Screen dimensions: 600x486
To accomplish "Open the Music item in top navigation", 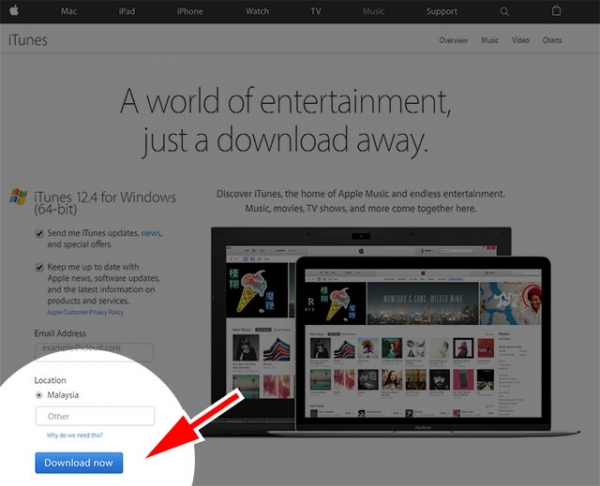I will tap(373, 11).
